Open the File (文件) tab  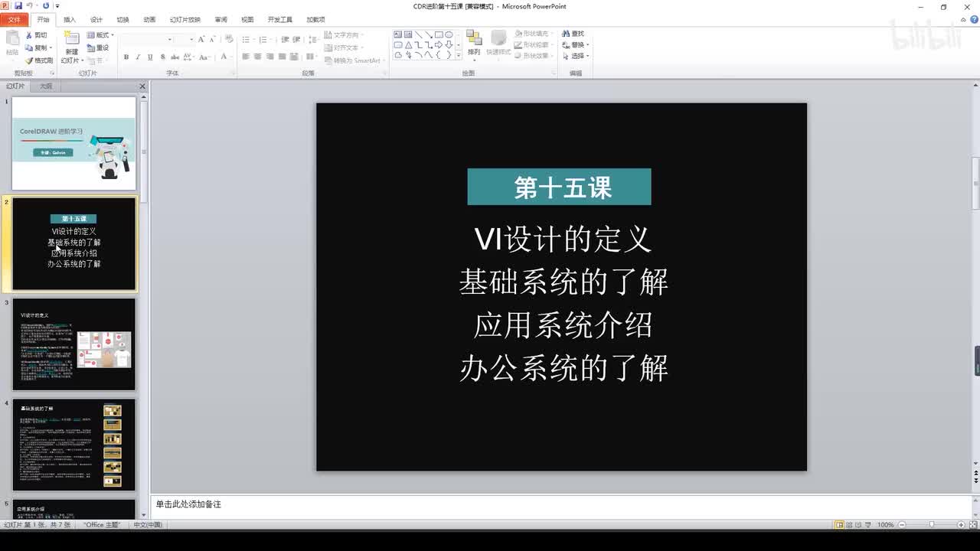pyautogui.click(x=15, y=20)
